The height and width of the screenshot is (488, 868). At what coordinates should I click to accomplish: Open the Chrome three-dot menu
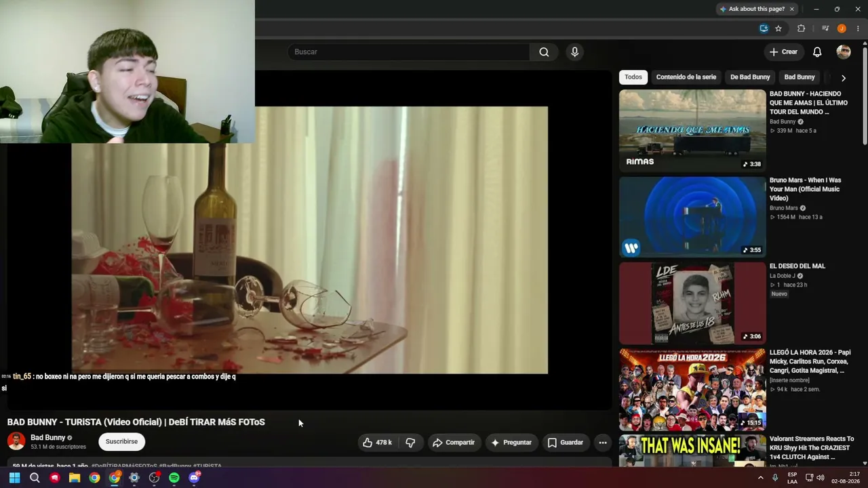point(858,28)
